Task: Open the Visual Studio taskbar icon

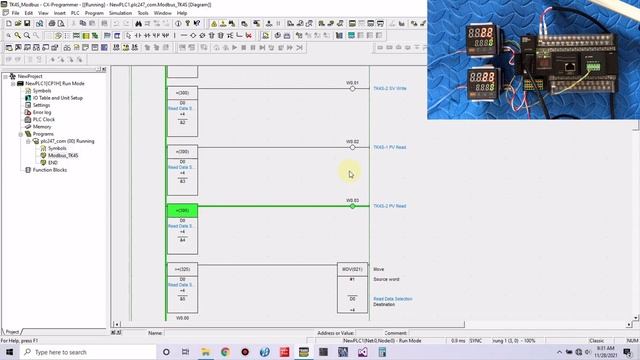Action: (x=362, y=352)
